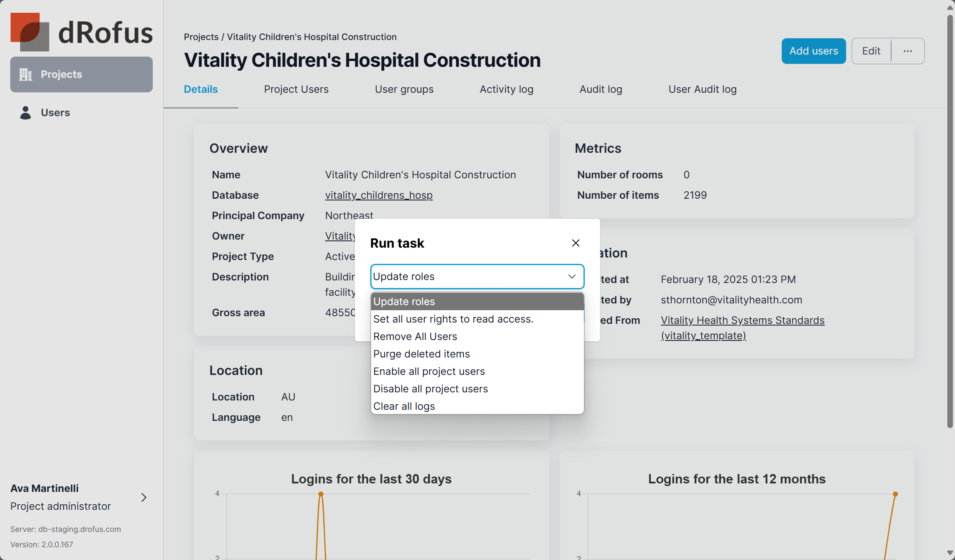Viewport: 955px width, 560px height.
Task: Click the dRofus logo icon
Action: click(x=30, y=32)
